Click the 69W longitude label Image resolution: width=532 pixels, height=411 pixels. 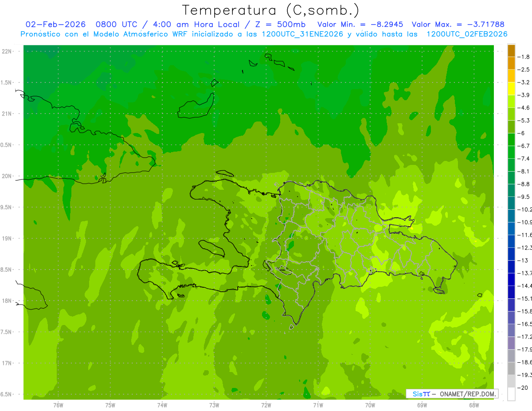pos(422,405)
